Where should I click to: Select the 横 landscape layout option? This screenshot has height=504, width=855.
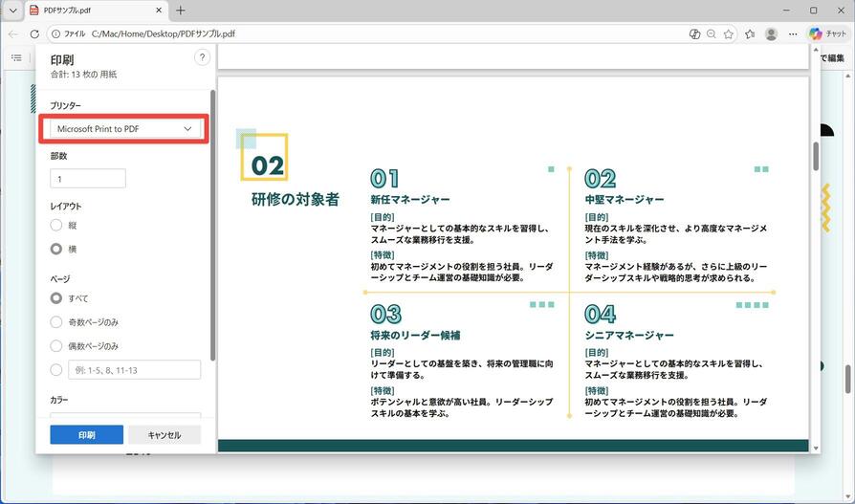56,249
